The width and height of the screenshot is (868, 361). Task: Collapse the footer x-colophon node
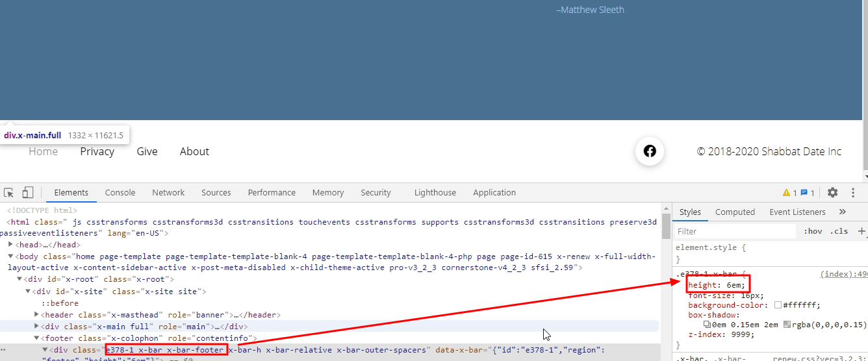36,338
